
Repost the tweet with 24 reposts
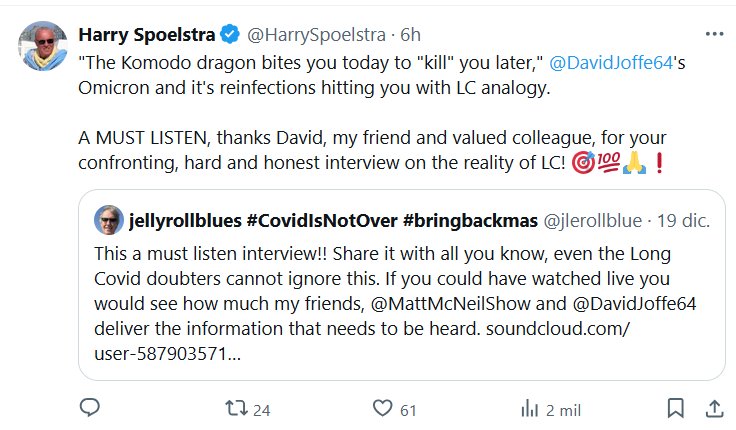pos(235,408)
